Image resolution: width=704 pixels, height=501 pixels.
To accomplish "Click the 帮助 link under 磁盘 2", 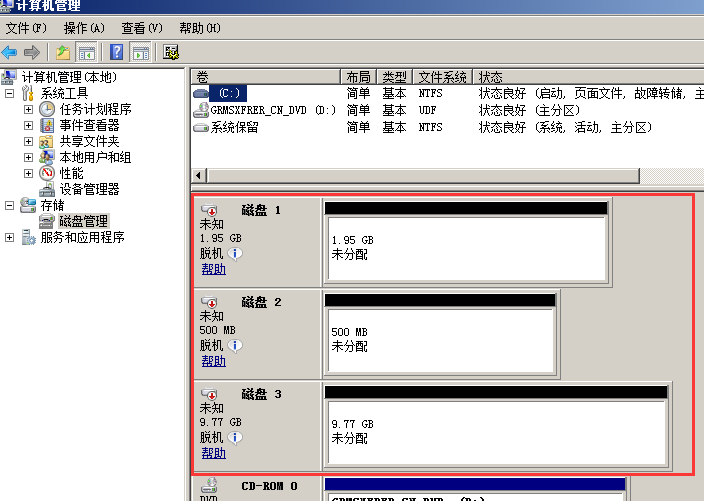I will tap(214, 361).
